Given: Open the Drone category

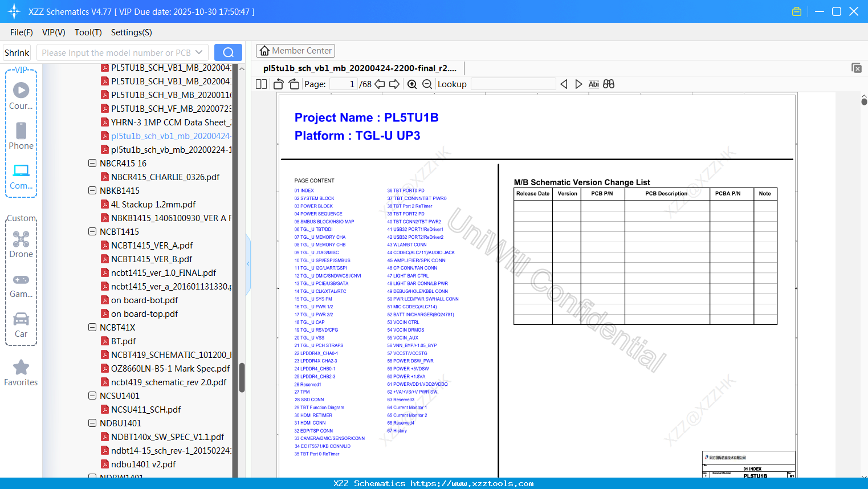Looking at the screenshot, I should [21, 244].
